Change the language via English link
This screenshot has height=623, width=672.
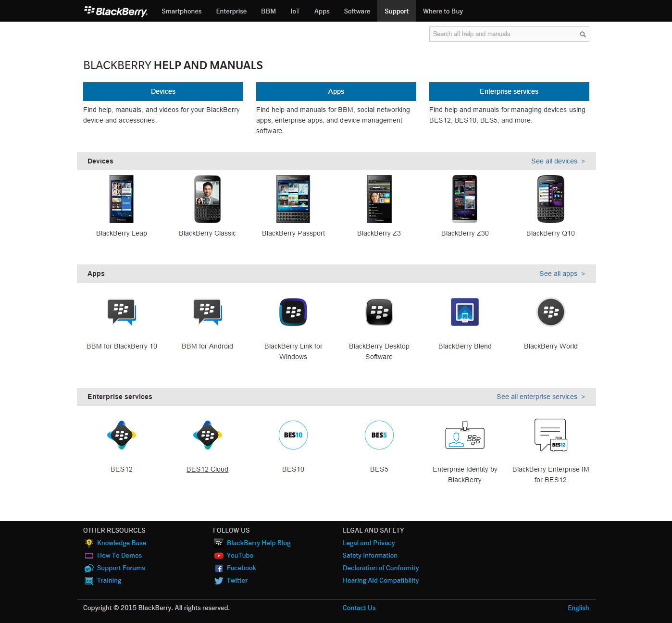pyautogui.click(x=578, y=608)
